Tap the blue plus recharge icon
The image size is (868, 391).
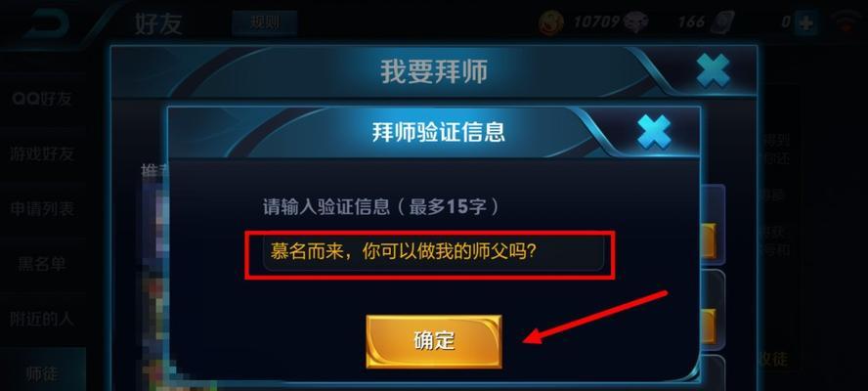(x=805, y=22)
